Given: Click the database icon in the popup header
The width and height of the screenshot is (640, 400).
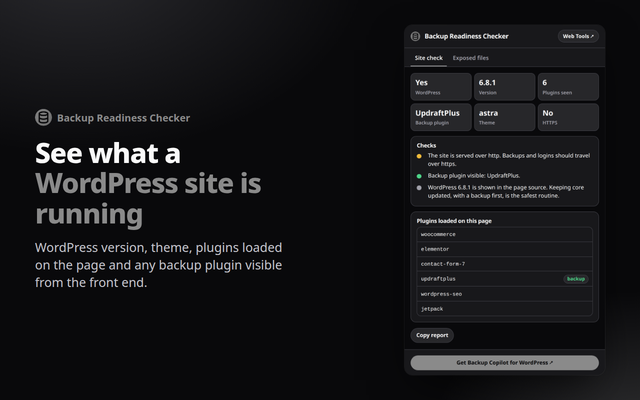Looking at the screenshot, I should [415, 36].
